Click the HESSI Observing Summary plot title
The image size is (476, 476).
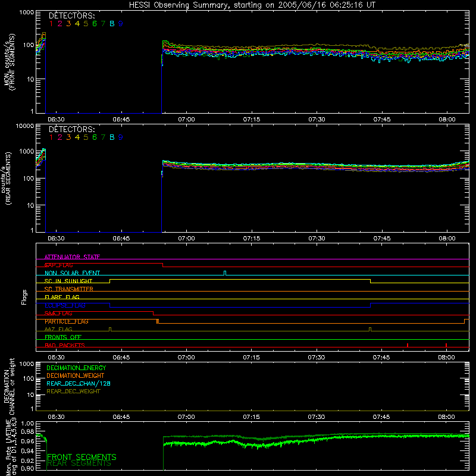tap(252, 5)
